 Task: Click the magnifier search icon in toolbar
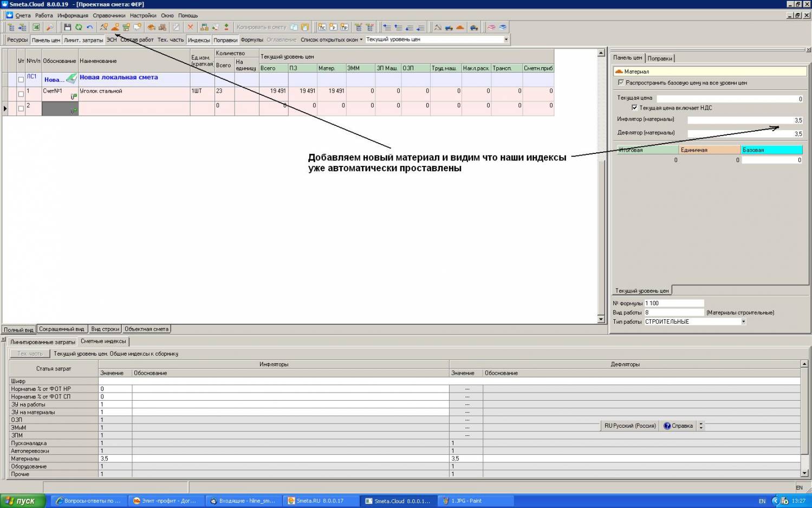point(49,27)
